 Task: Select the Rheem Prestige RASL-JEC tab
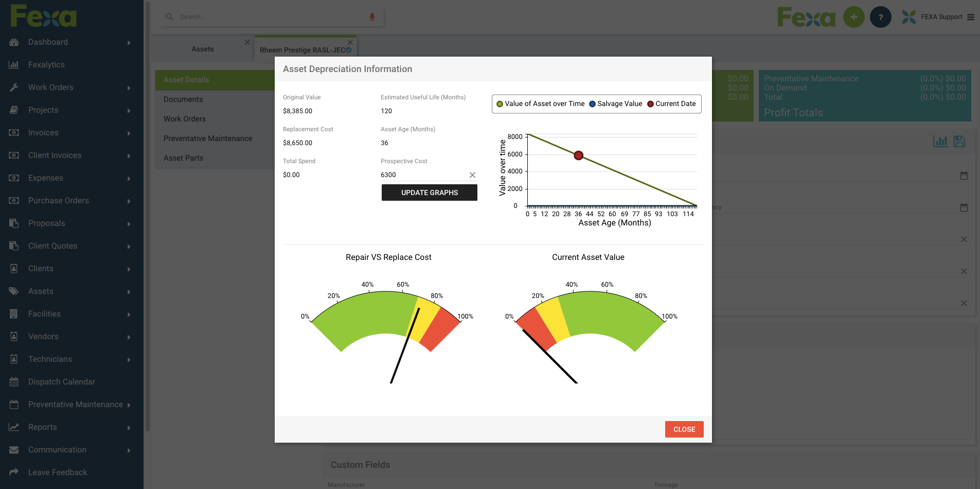click(x=302, y=50)
